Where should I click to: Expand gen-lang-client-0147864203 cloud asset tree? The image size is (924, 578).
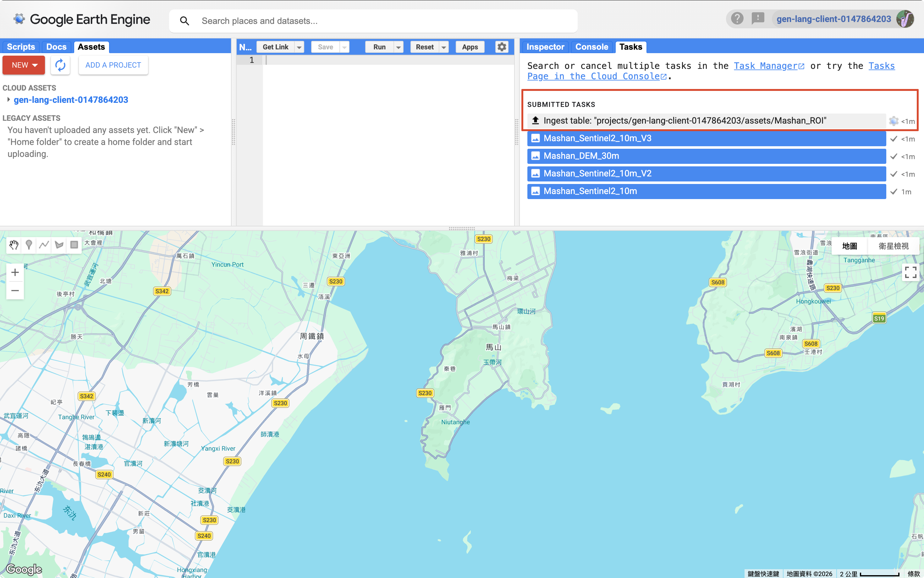click(8, 100)
